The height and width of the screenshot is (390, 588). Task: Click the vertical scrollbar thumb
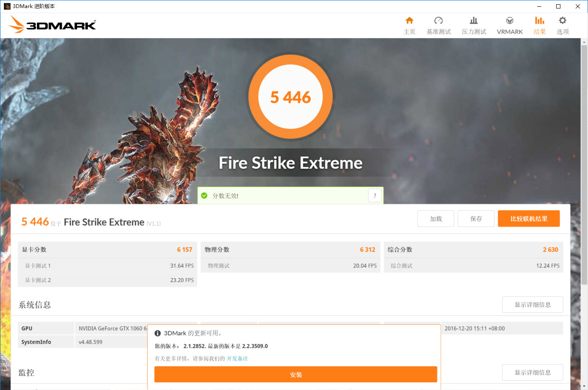584,164
